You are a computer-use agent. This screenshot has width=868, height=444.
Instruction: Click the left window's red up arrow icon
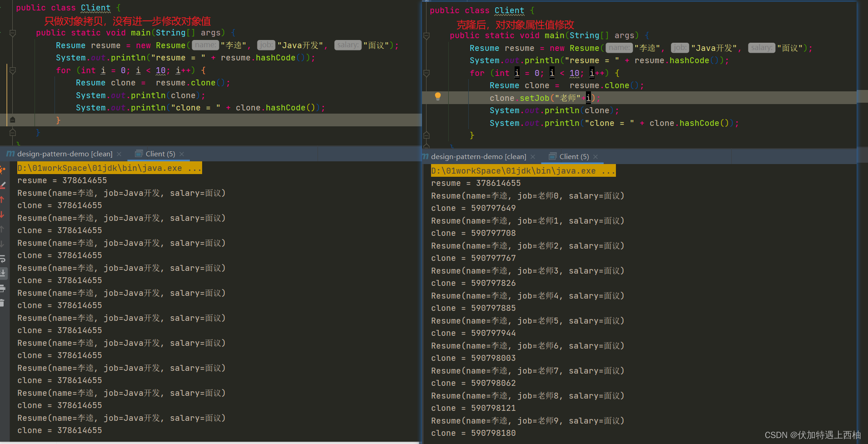(2, 200)
